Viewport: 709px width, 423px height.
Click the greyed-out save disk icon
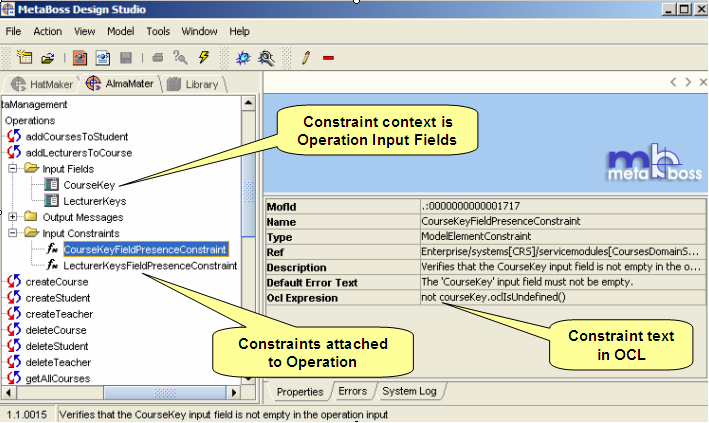126,58
